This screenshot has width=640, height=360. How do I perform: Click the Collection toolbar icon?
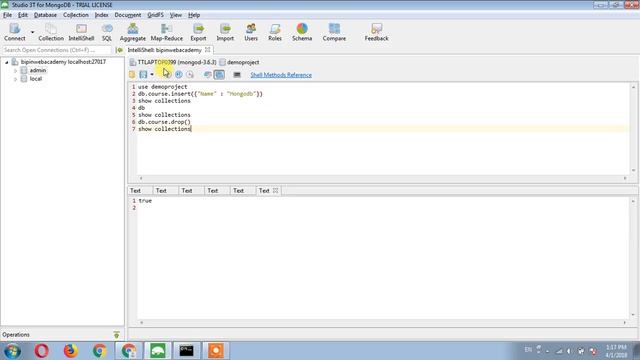tap(51, 32)
